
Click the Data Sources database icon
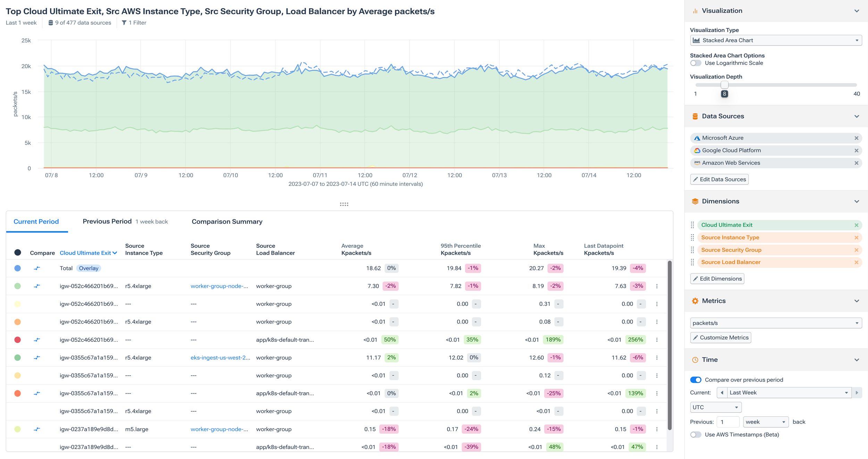695,116
